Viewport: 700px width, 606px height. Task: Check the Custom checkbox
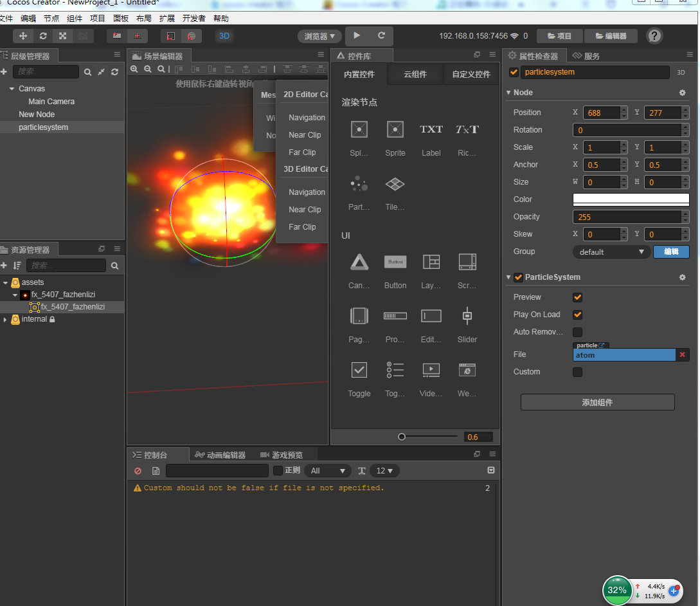click(x=577, y=372)
